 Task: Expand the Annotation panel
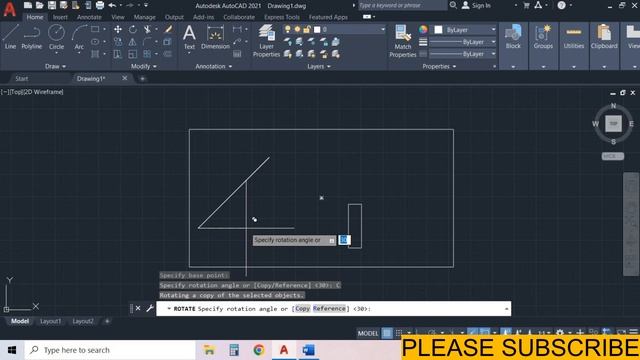[213, 66]
